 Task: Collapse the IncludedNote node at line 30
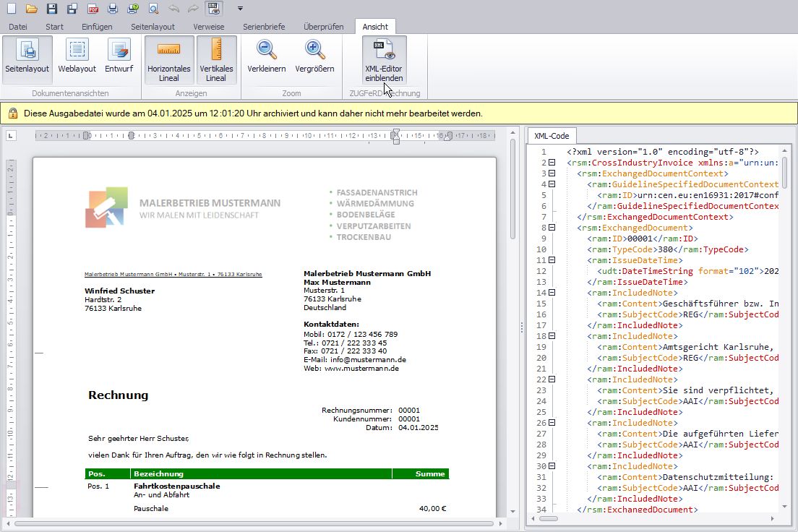click(x=552, y=465)
